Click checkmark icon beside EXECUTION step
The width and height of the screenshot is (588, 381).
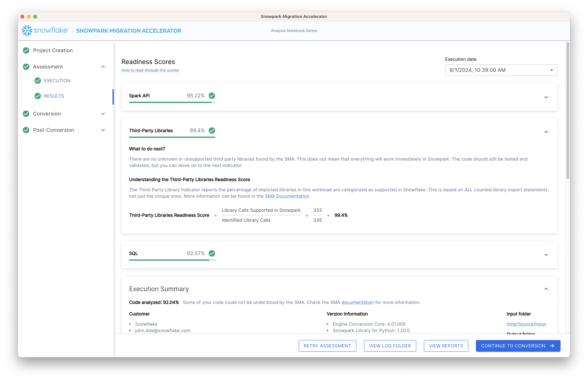coord(38,81)
